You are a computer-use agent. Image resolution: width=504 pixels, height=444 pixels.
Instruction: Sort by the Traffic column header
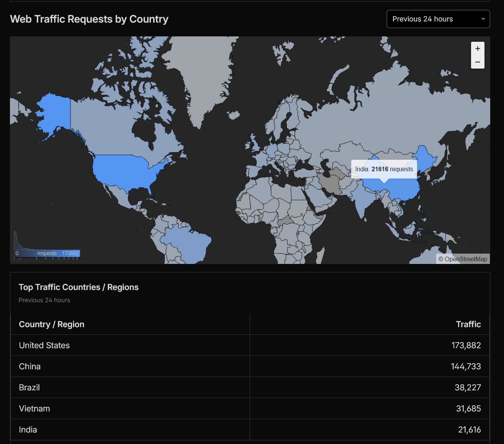[468, 324]
